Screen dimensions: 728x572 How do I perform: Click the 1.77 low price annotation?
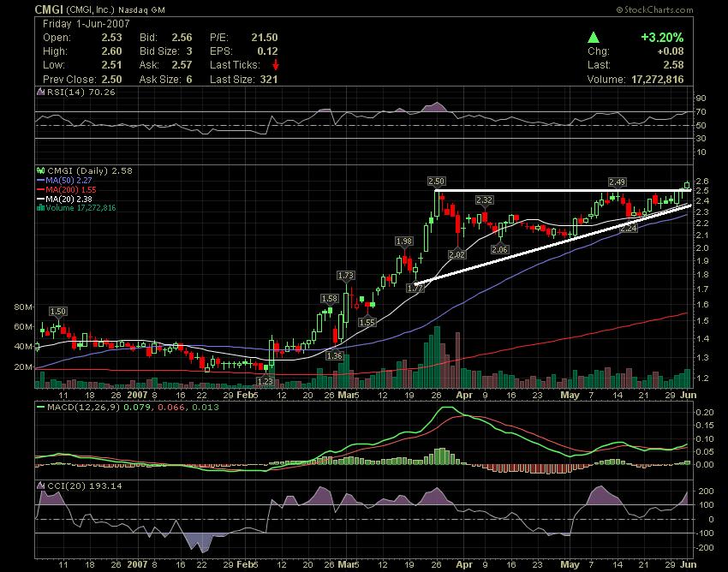[415, 289]
